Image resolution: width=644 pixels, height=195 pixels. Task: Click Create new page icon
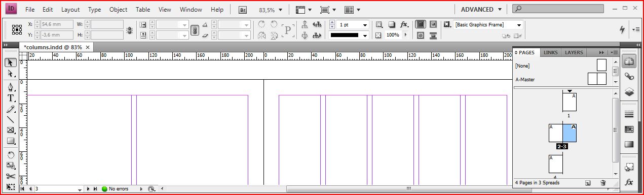588,182
